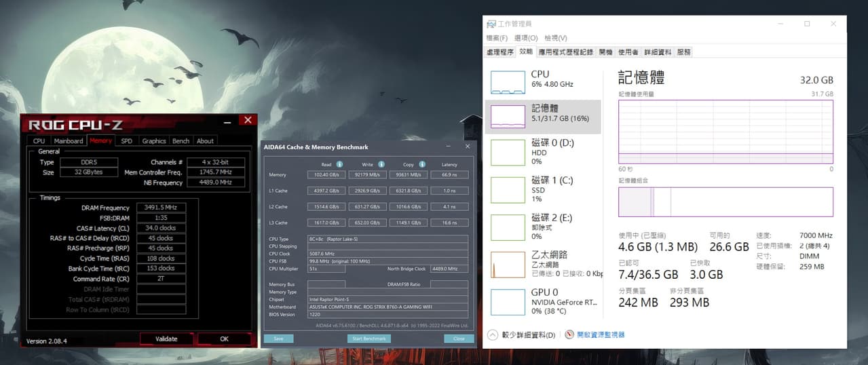Viewport: 868px width, 365px height.
Task: Click the OK button in CPU-Z
Action: [x=225, y=339]
